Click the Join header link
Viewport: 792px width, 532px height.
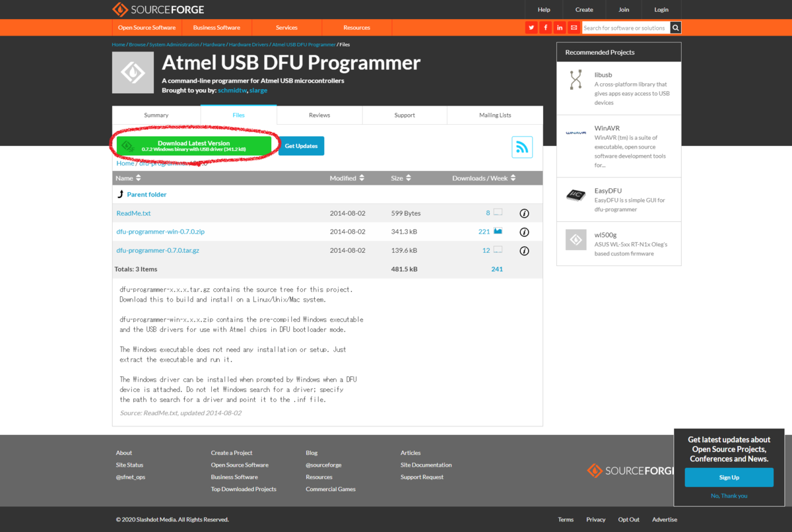point(624,10)
